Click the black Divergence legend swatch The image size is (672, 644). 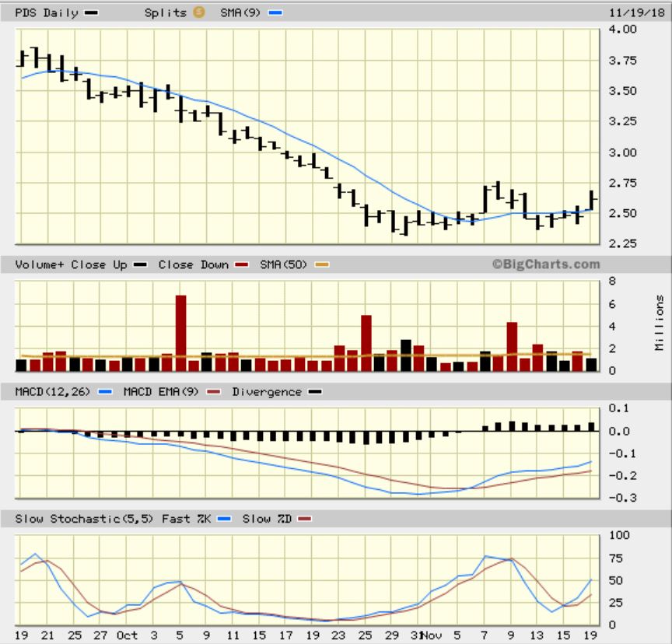click(315, 392)
